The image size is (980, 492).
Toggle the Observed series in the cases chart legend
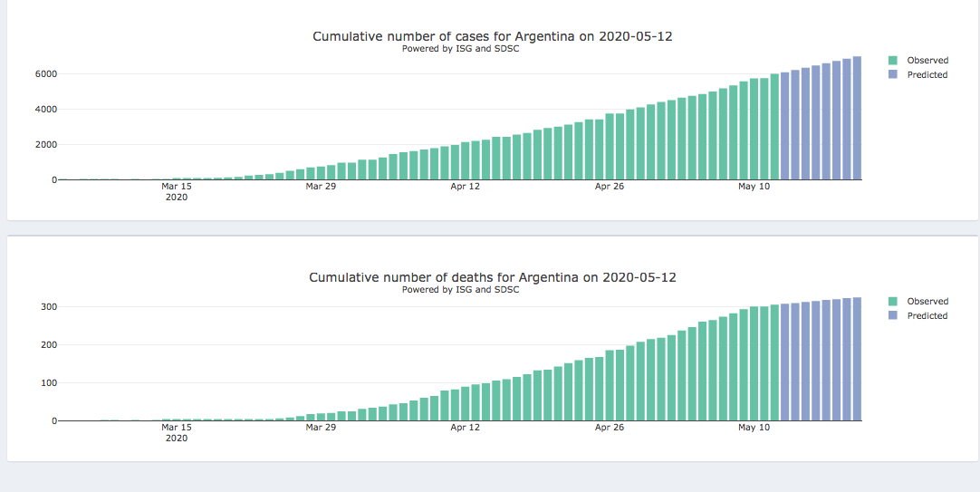click(927, 61)
